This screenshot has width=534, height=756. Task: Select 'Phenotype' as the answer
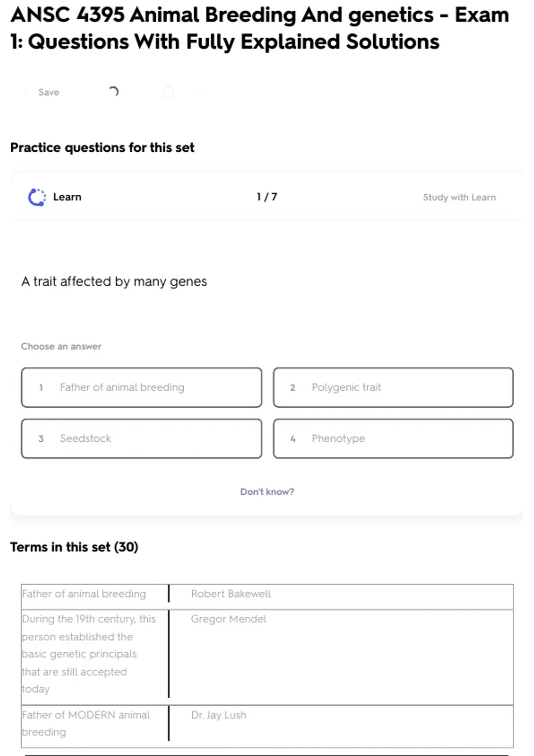click(393, 438)
